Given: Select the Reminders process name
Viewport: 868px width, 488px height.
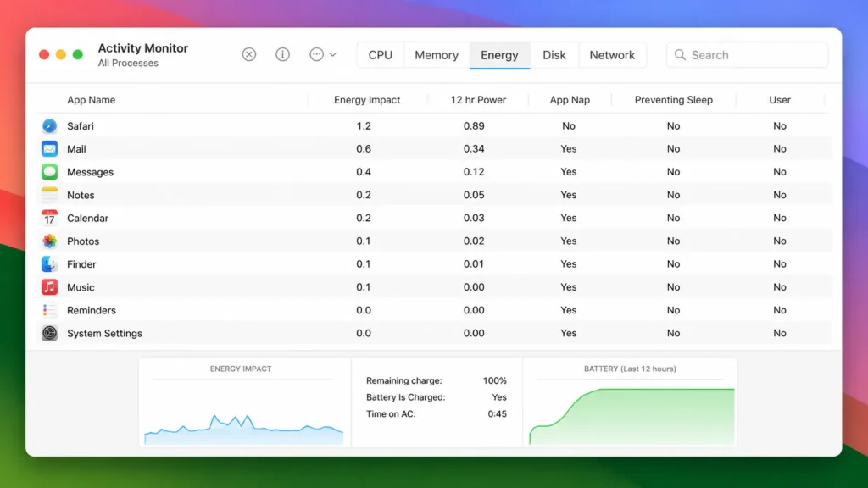Looking at the screenshot, I should pyautogui.click(x=92, y=310).
